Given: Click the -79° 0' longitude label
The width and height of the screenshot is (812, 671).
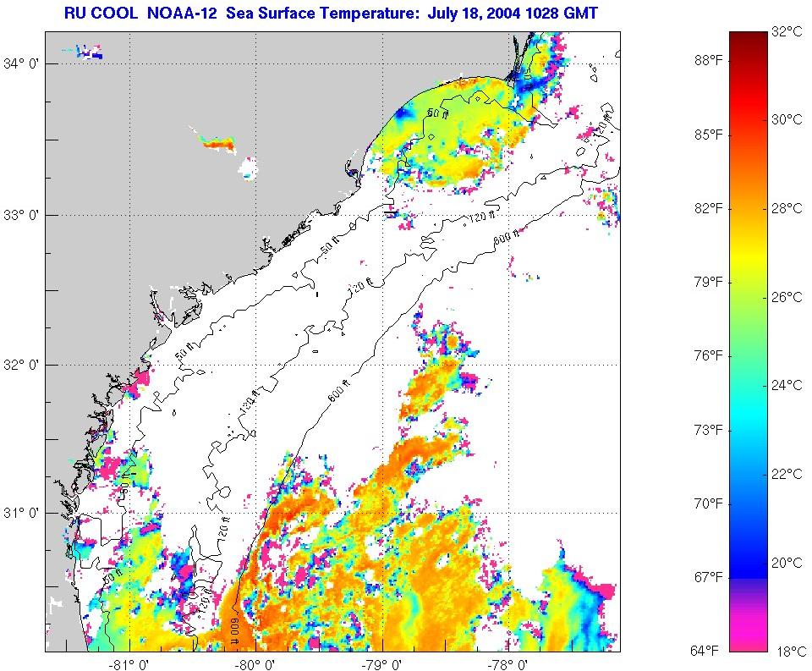Looking at the screenshot, I should (382, 664).
